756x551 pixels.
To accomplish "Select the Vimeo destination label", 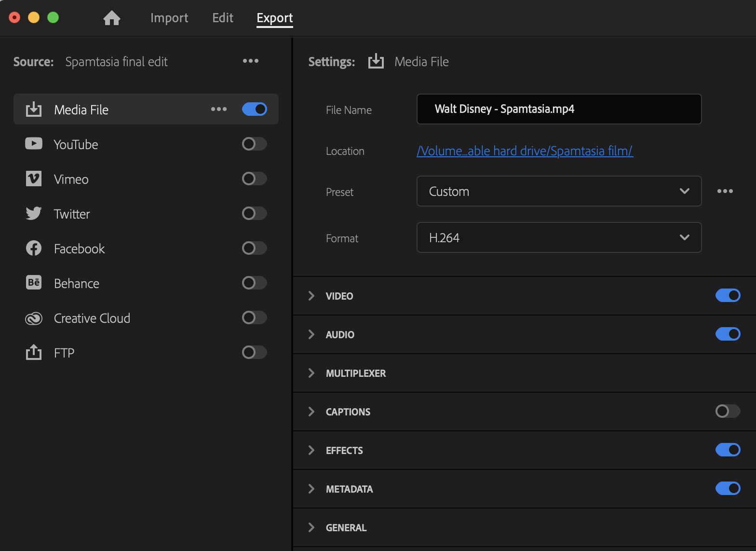I will [x=71, y=179].
